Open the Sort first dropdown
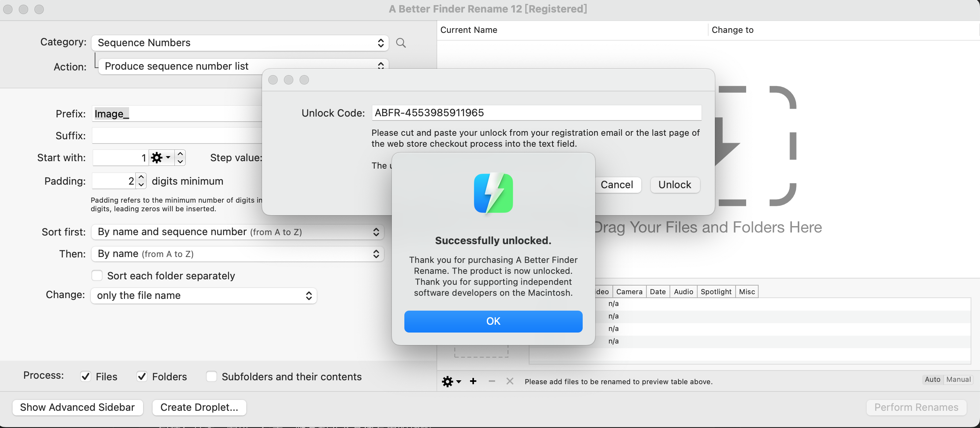Screen dimensions: 980x428 pyautogui.click(x=237, y=232)
